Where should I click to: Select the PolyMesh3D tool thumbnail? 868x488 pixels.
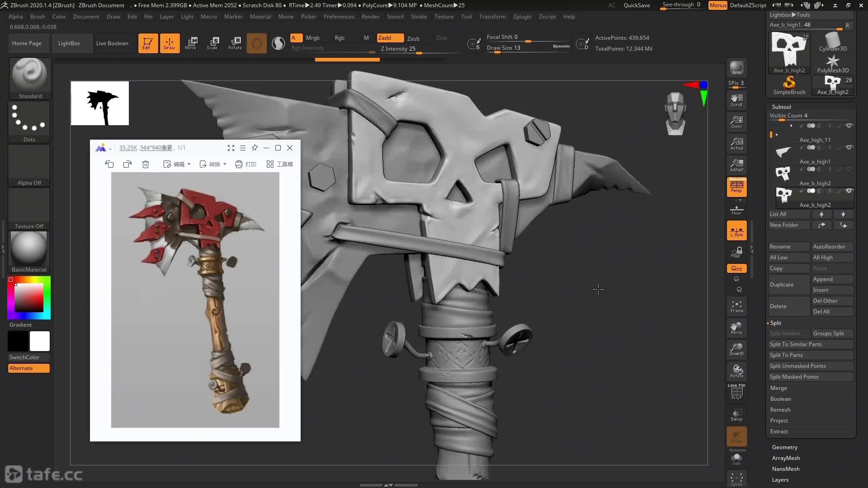pyautogui.click(x=833, y=64)
